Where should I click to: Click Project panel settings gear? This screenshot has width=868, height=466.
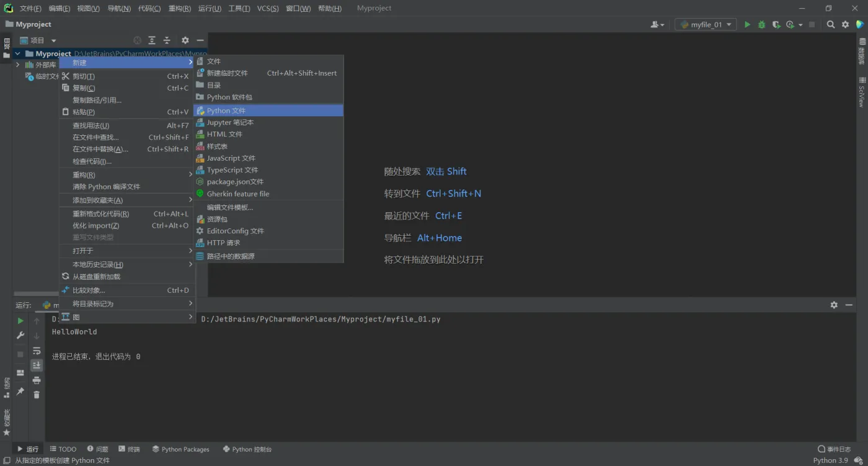click(x=185, y=40)
